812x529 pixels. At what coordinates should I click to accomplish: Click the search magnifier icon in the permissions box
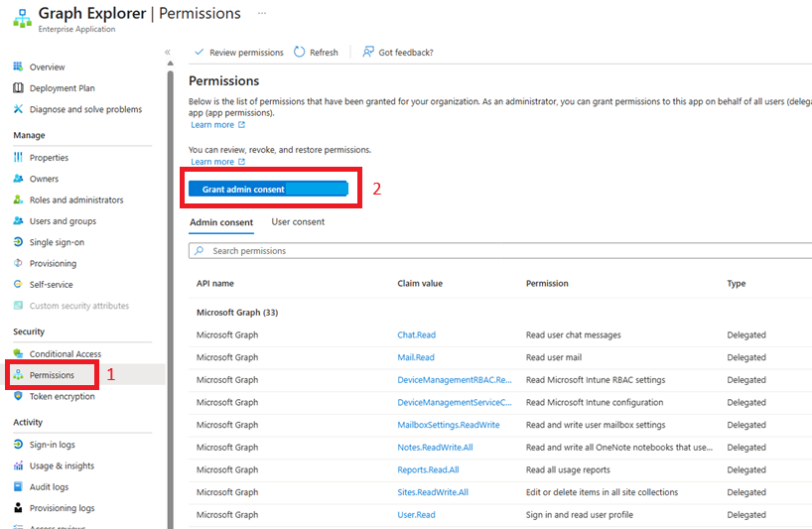(x=199, y=250)
